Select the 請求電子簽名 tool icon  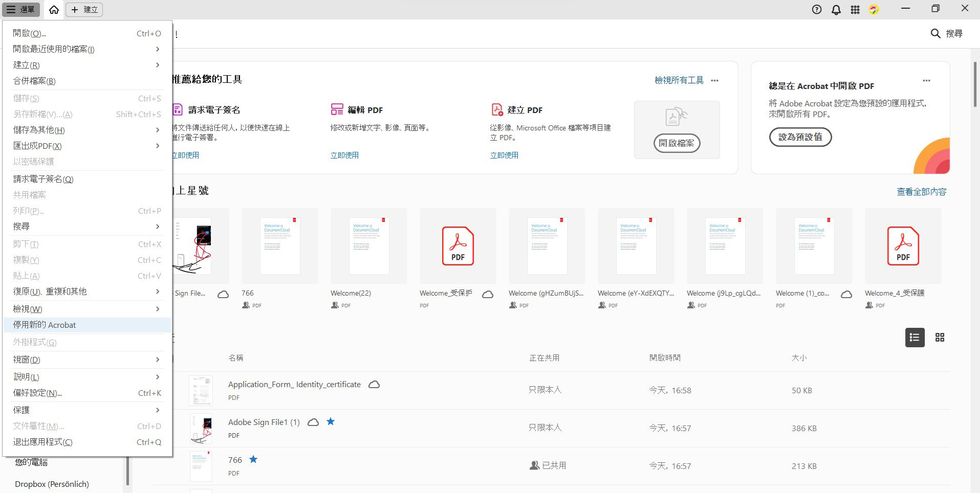tap(177, 109)
